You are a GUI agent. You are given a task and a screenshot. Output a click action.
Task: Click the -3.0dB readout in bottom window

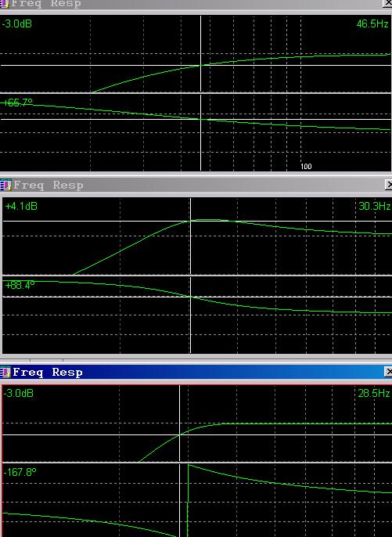click(19, 393)
